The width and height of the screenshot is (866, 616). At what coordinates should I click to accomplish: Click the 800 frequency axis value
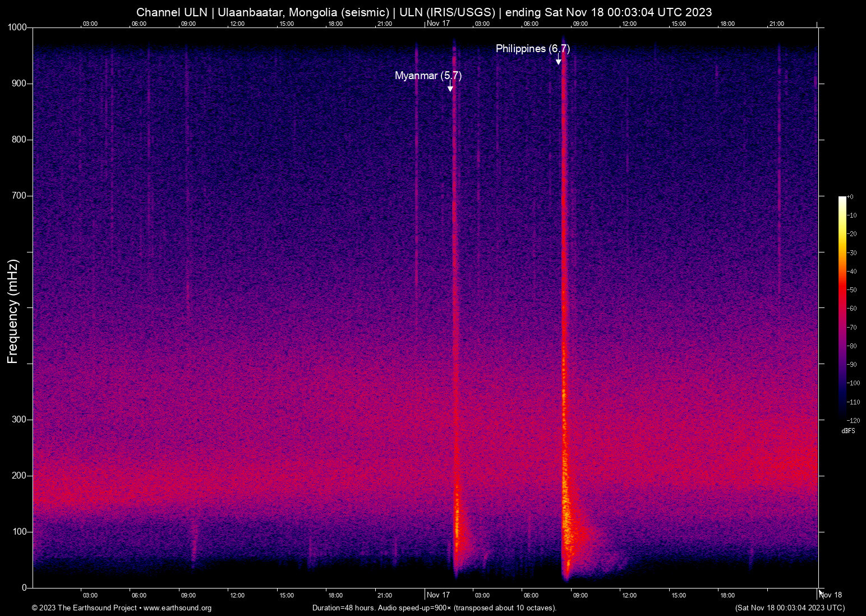pos(20,140)
